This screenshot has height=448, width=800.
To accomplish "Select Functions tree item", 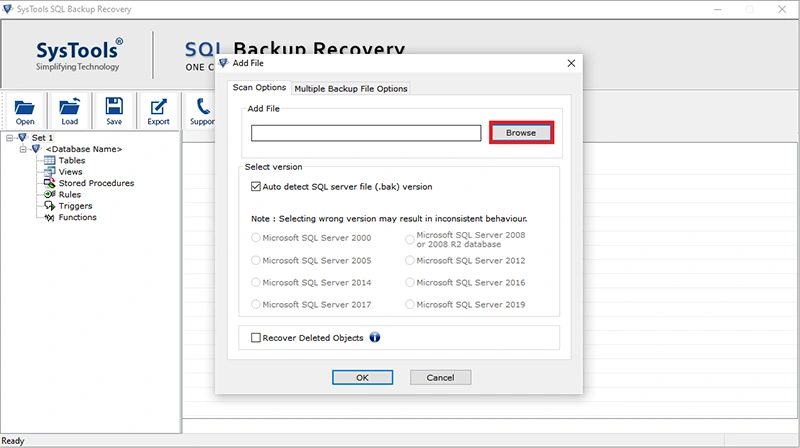I will (78, 217).
